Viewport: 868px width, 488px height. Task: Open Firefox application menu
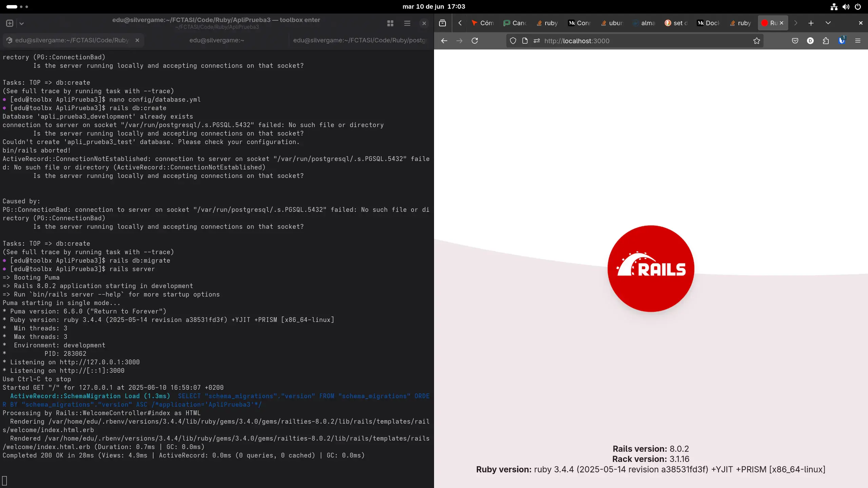pyautogui.click(x=858, y=41)
